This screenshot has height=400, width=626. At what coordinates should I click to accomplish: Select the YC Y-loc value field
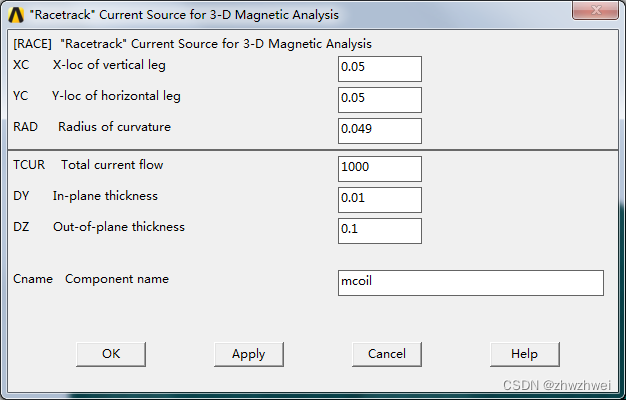click(379, 100)
